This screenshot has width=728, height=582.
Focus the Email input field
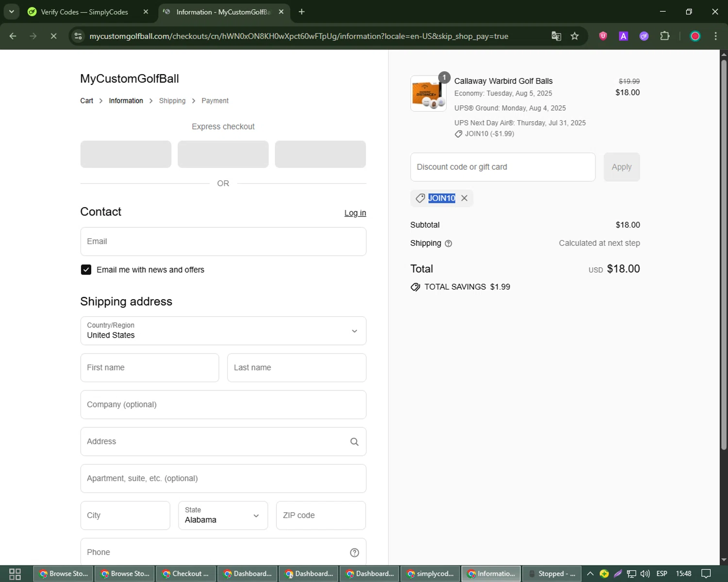point(223,242)
